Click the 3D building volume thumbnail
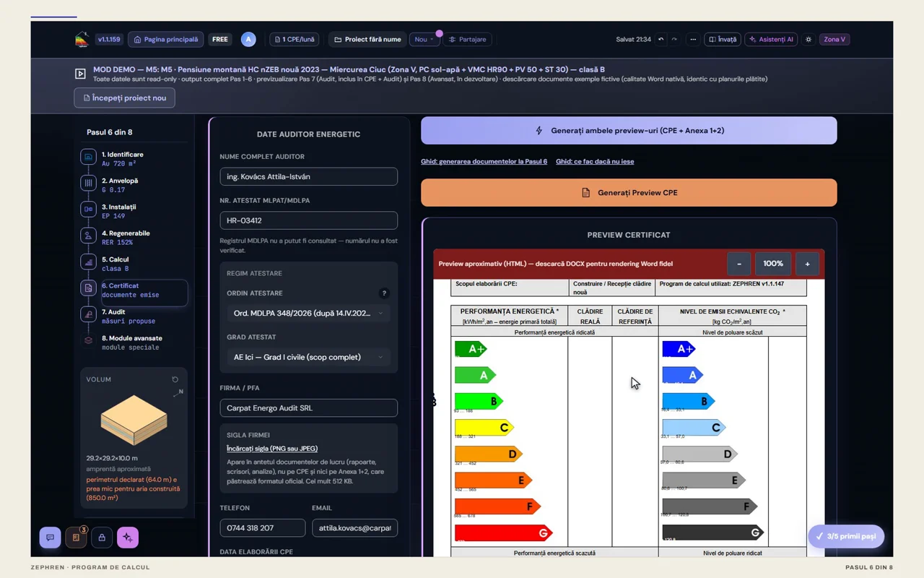Image resolution: width=924 pixels, height=578 pixels. coord(134,420)
